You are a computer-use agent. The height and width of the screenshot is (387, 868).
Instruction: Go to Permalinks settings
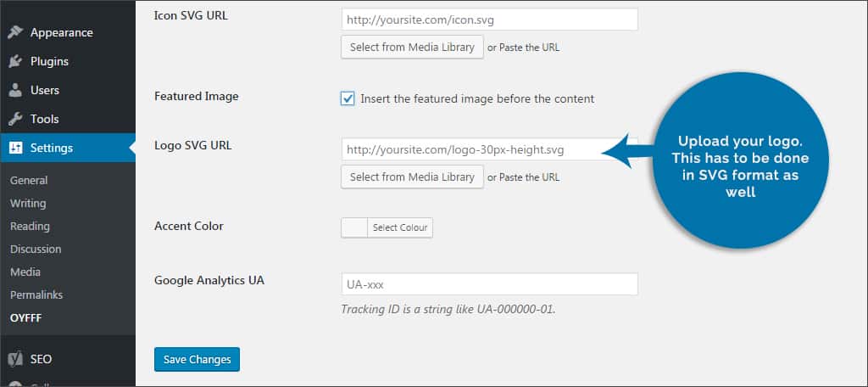[36, 294]
